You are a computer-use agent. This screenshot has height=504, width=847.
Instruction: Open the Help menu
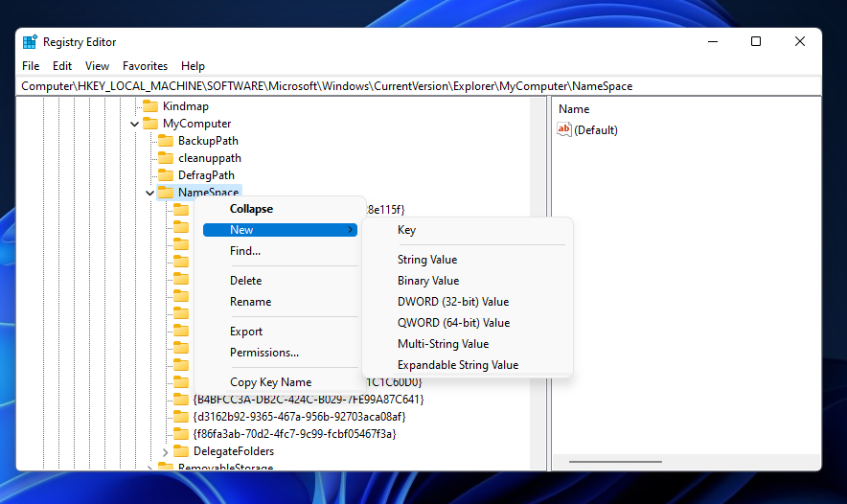pyautogui.click(x=193, y=66)
